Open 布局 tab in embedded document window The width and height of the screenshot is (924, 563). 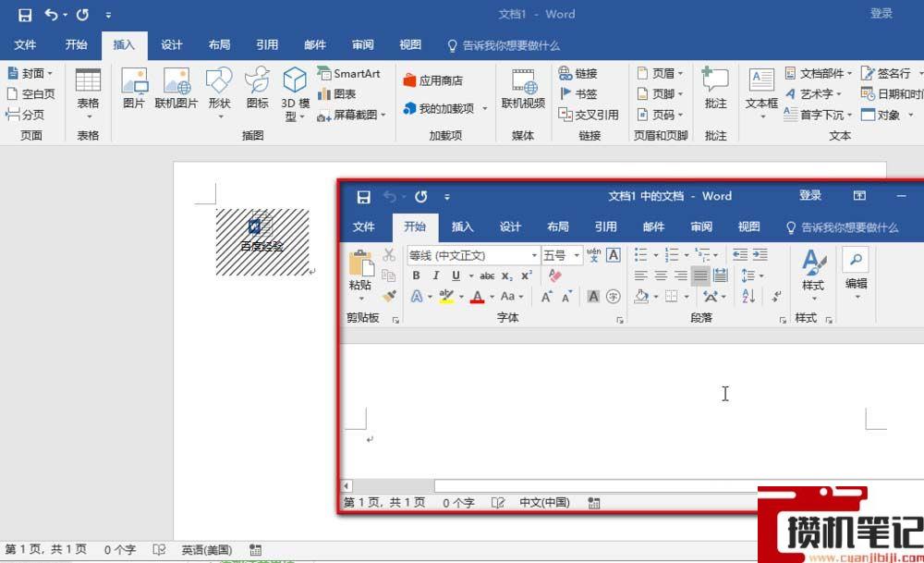click(x=557, y=227)
